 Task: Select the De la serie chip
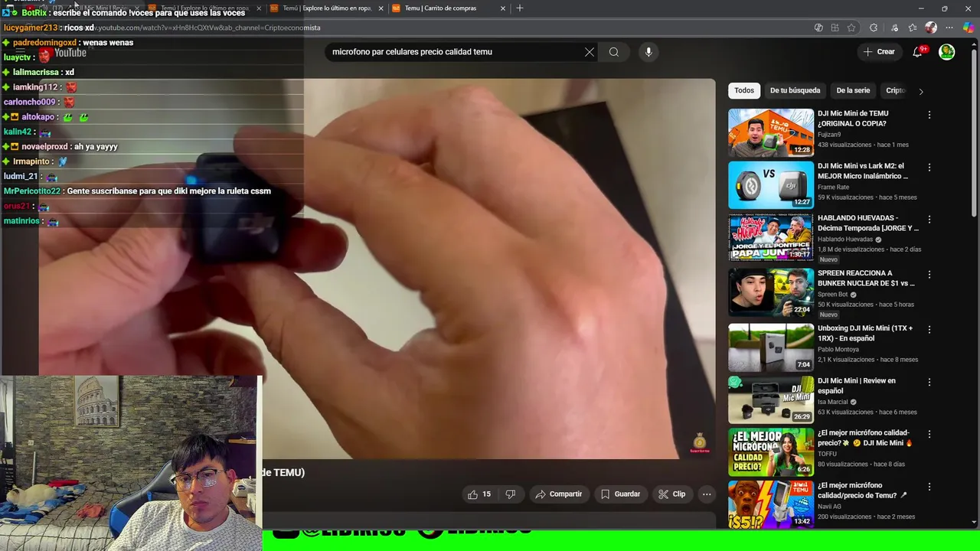click(x=853, y=90)
